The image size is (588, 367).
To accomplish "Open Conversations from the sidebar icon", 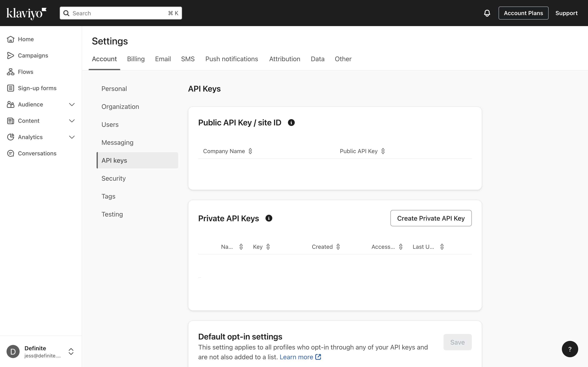I will coord(10,153).
